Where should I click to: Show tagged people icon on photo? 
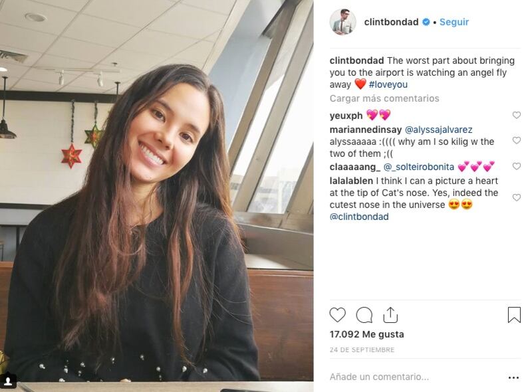[x=8, y=381]
